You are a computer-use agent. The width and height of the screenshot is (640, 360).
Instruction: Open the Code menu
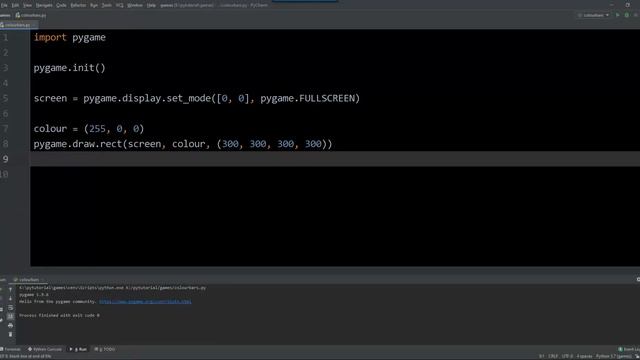tap(61, 5)
